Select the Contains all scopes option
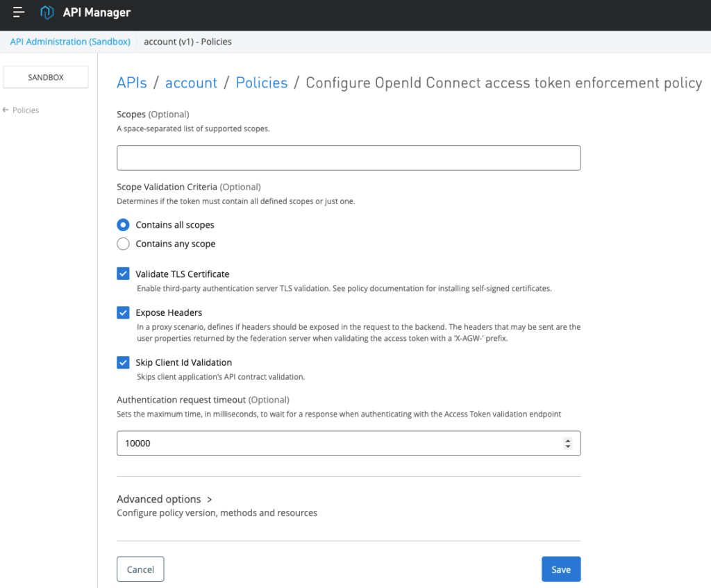The height and width of the screenshot is (588, 711). point(123,225)
